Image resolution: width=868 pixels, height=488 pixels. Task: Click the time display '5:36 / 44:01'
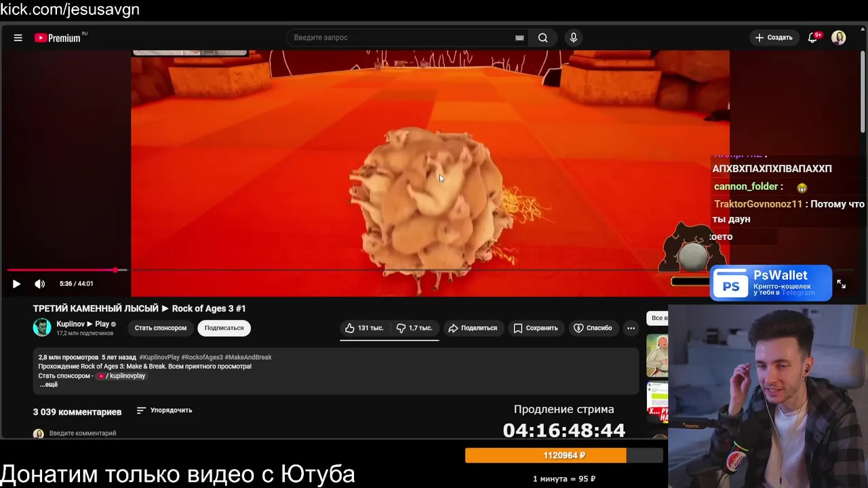[77, 284]
